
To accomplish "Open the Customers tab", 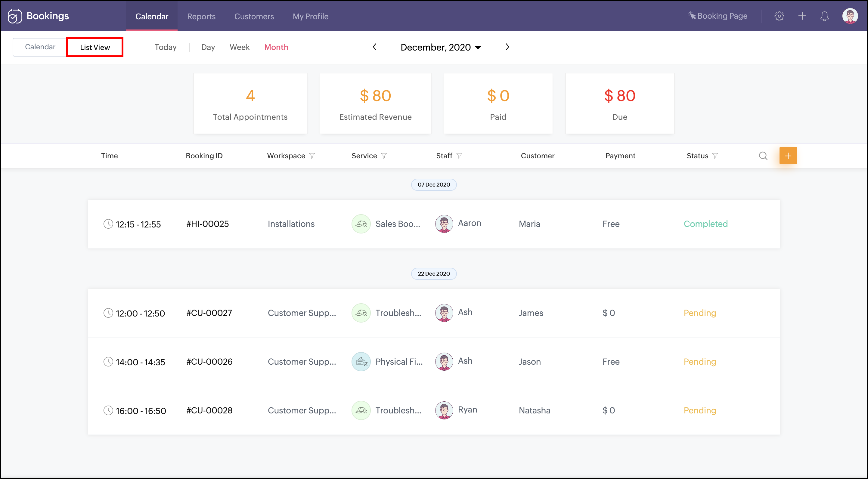I will pyautogui.click(x=254, y=16).
